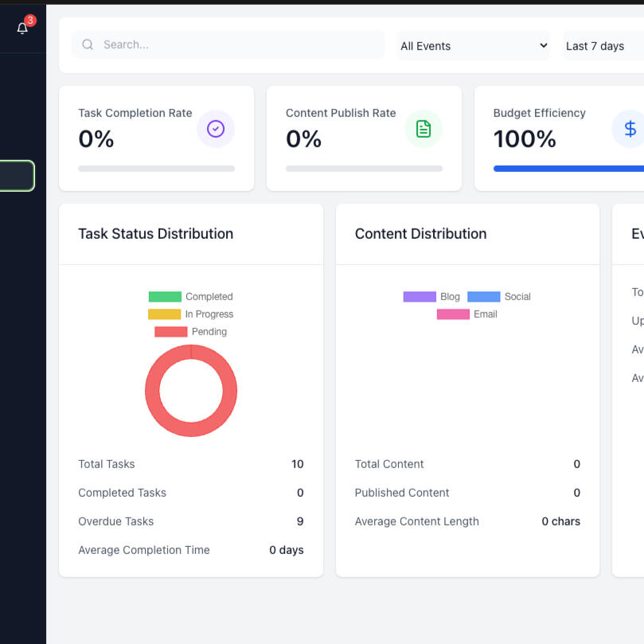
Task: Toggle Social legend item in content chart
Action: click(x=498, y=297)
